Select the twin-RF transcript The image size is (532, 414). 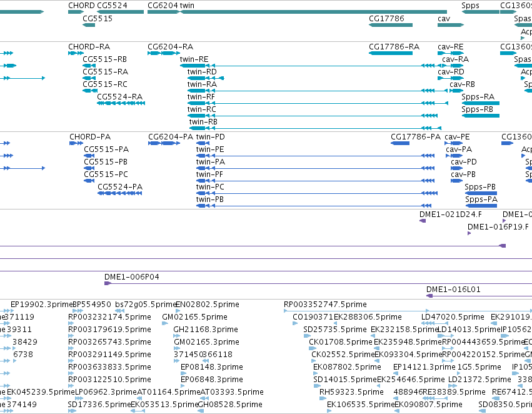pos(201,97)
